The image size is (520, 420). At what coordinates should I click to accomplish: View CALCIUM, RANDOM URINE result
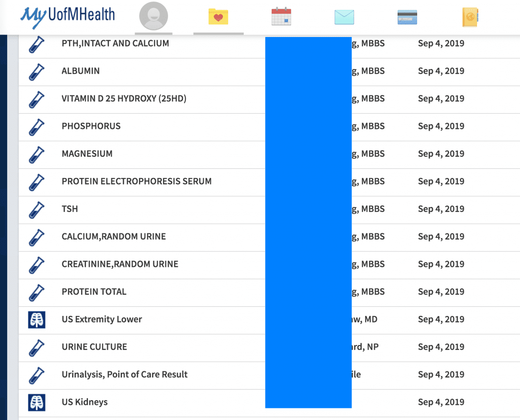click(114, 237)
